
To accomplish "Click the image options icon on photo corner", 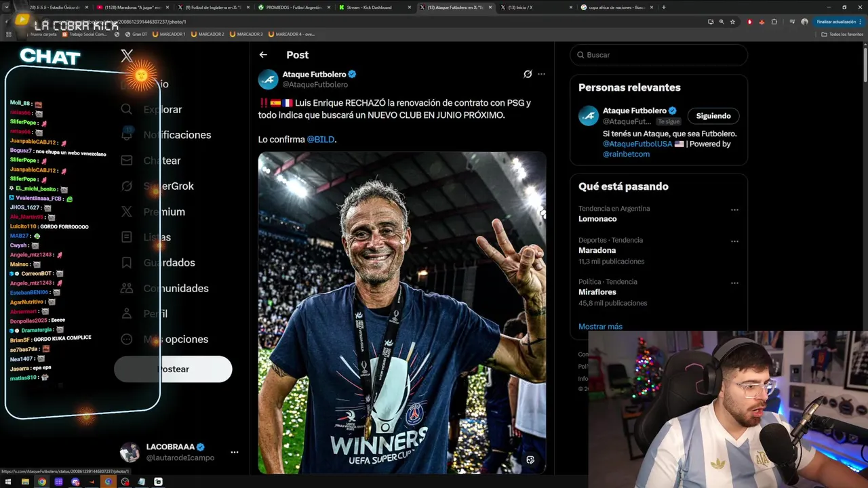I will pyautogui.click(x=530, y=460).
